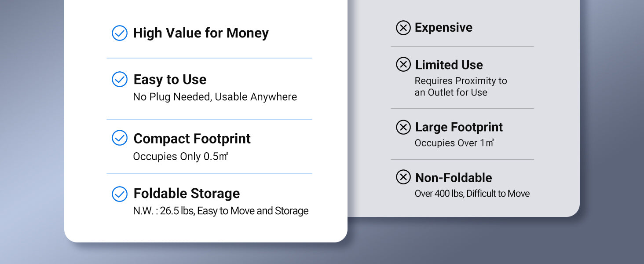Click checkmark icon beside High Value for Money
The height and width of the screenshot is (264, 644).
pos(120,33)
